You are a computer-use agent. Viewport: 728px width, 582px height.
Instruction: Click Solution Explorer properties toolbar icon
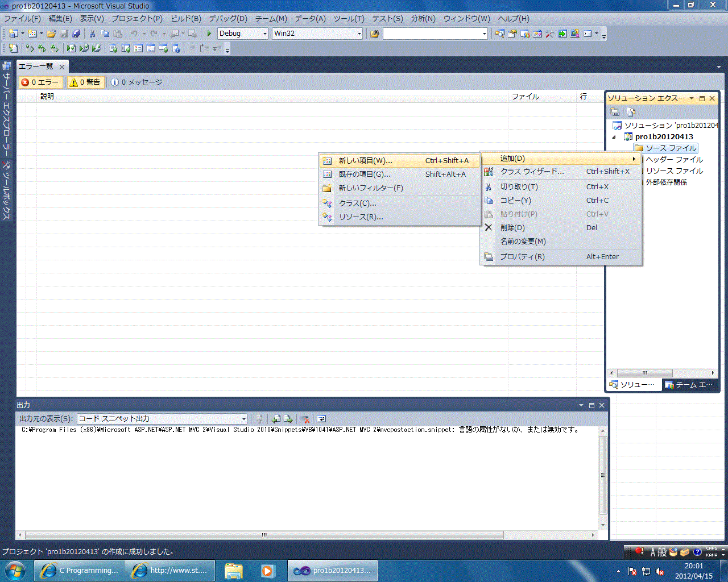pos(615,112)
